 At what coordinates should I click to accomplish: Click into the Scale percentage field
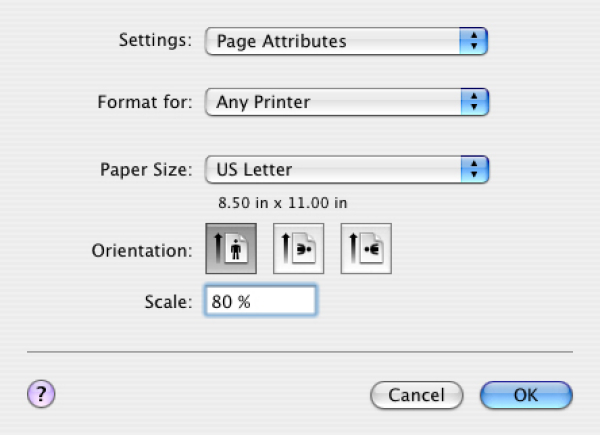tap(260, 301)
